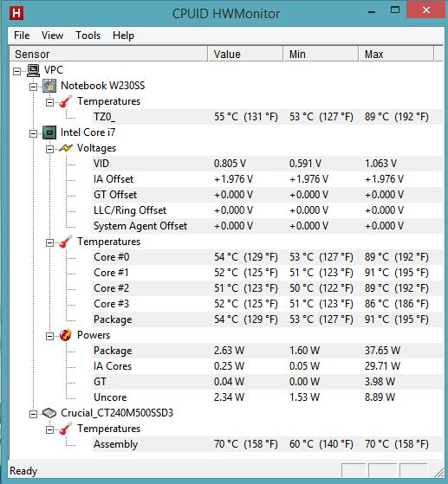
Task: Open the Tools menu
Action: [x=88, y=35]
